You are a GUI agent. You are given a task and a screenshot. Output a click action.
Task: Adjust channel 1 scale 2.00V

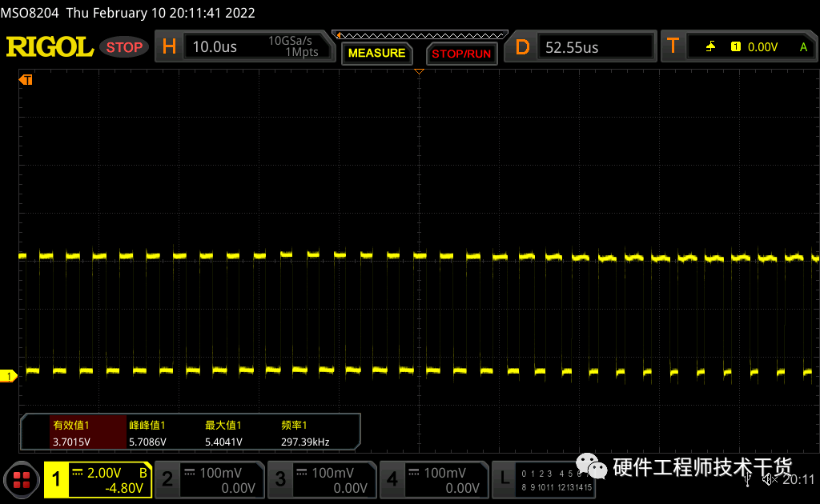click(x=103, y=473)
